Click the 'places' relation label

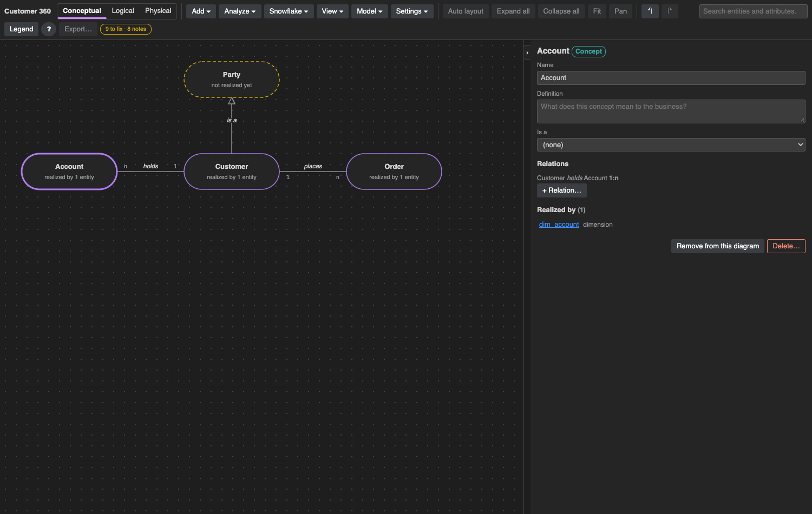pyautogui.click(x=313, y=166)
